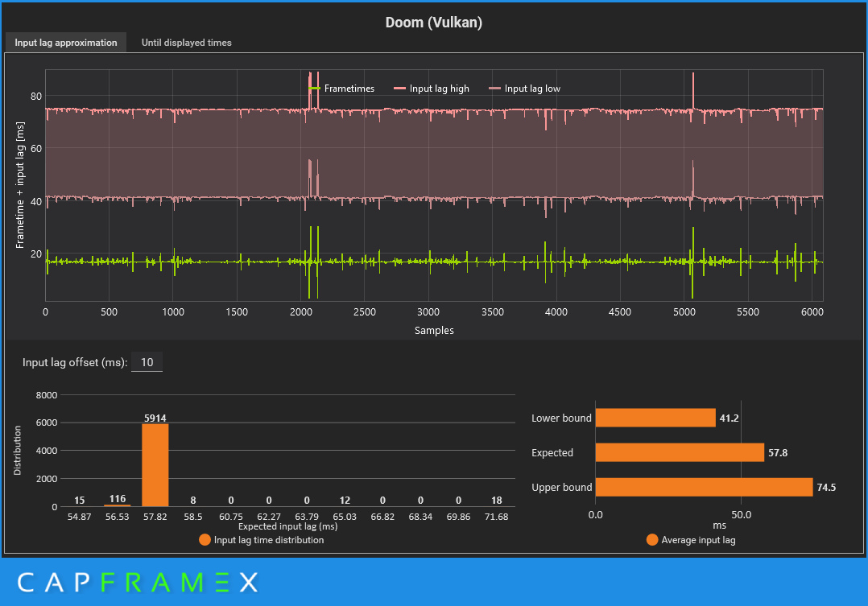
Task: Click the count 18 above 71.68
Action: [x=497, y=501]
